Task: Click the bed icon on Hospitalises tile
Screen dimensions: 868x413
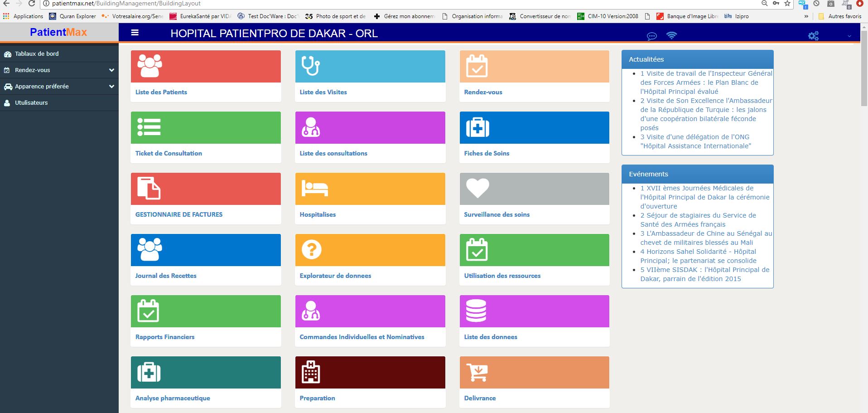Action: [x=314, y=189]
